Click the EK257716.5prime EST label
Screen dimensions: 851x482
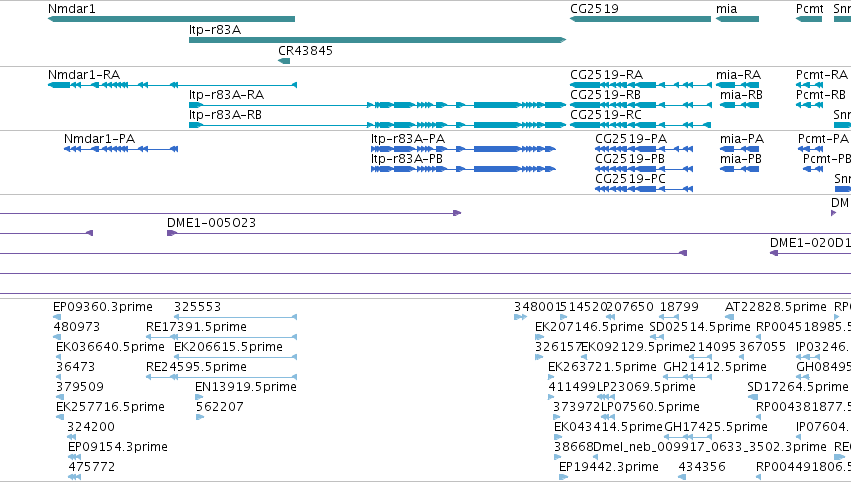click(x=110, y=407)
